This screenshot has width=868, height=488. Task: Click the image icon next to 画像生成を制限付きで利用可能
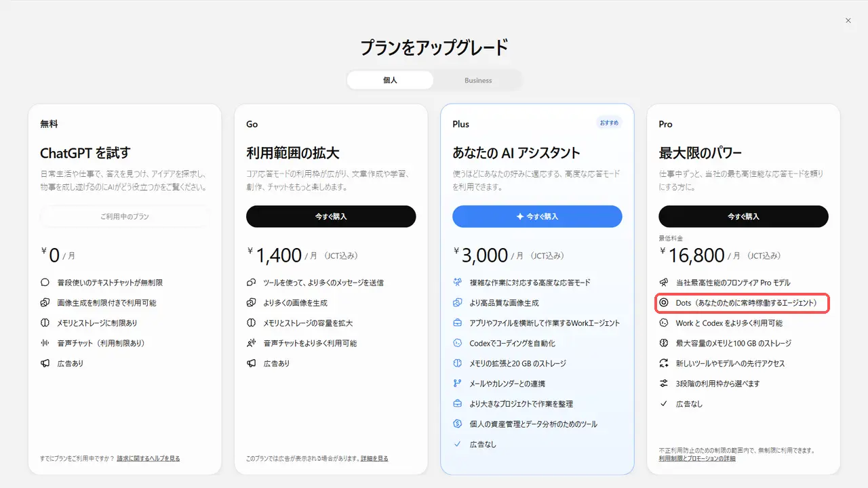click(45, 303)
